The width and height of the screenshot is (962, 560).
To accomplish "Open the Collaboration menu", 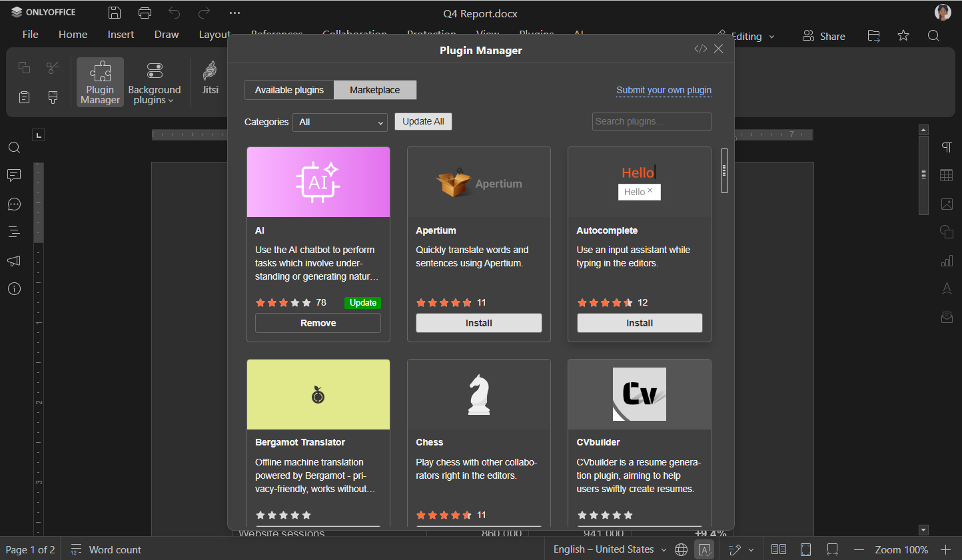I will pyautogui.click(x=354, y=33).
